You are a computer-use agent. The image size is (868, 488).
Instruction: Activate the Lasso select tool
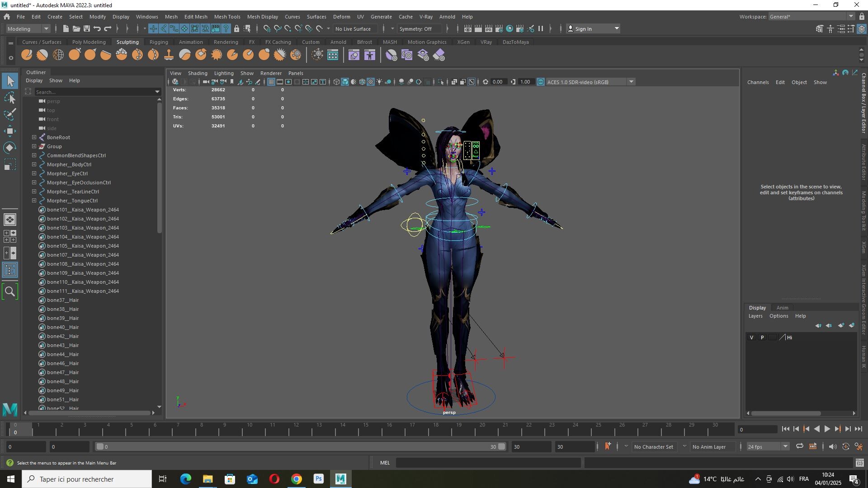10,98
